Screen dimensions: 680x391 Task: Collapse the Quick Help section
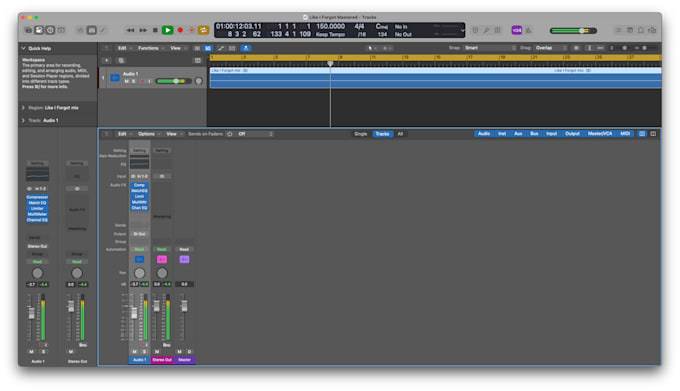tap(23, 48)
